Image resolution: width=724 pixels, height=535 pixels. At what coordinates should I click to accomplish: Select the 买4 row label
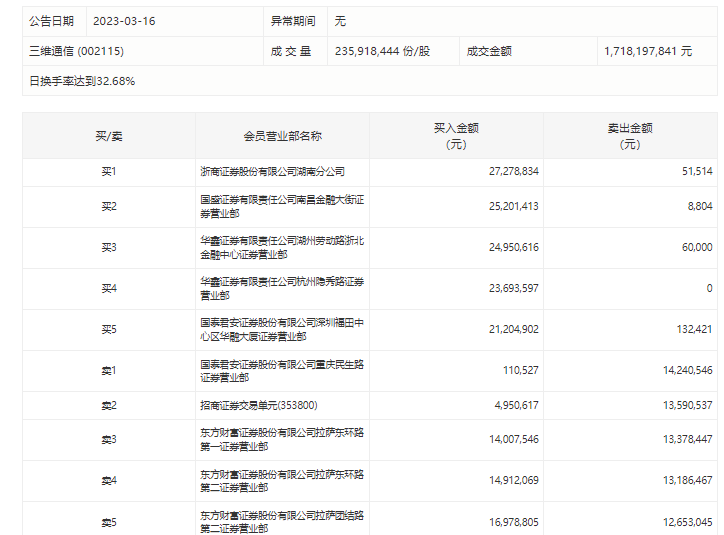[109, 289]
